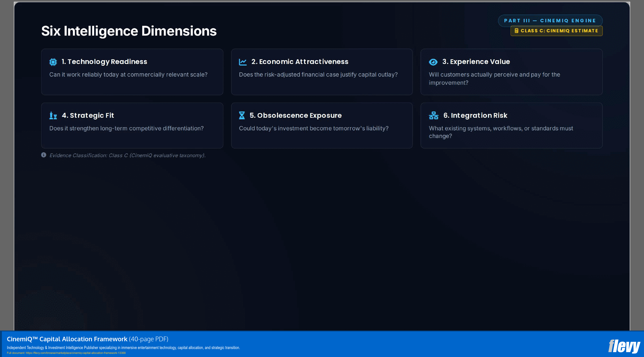Click 'Does it strengthen long-term competitive differentiation?'

coord(126,128)
